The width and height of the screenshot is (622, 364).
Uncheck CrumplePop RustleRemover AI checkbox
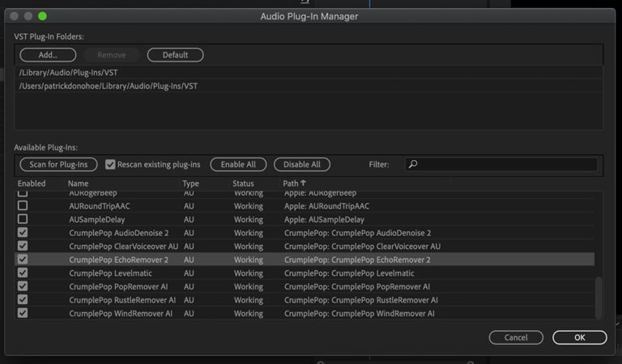(x=23, y=300)
